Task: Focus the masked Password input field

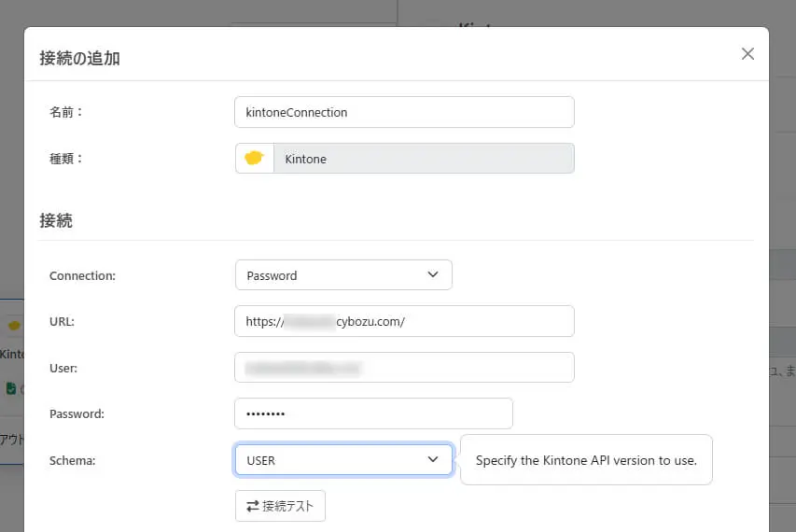Action: pyautogui.click(x=373, y=413)
